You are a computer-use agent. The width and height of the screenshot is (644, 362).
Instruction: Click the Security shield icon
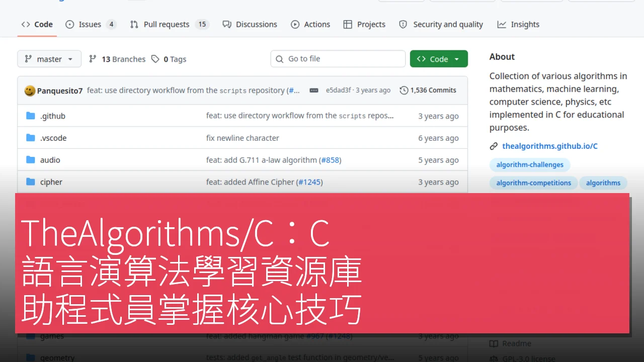click(403, 24)
